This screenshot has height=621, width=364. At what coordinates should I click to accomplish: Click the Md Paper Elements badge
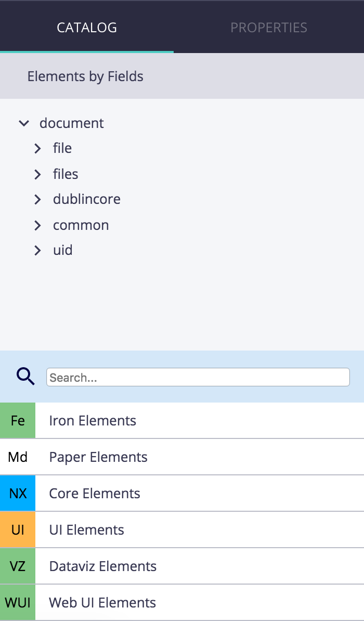click(x=18, y=457)
